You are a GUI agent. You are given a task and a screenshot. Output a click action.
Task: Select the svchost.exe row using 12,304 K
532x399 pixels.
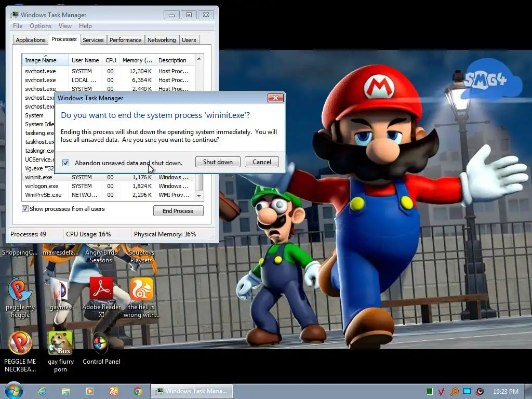point(108,71)
